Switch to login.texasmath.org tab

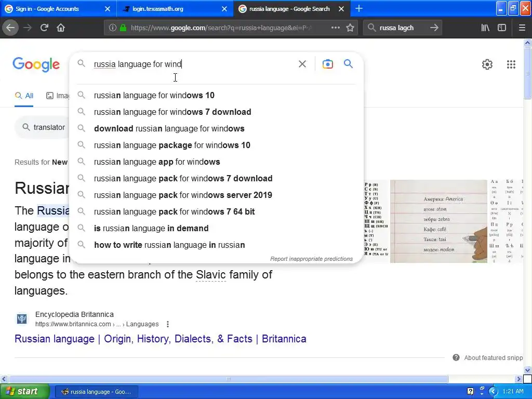175,9
